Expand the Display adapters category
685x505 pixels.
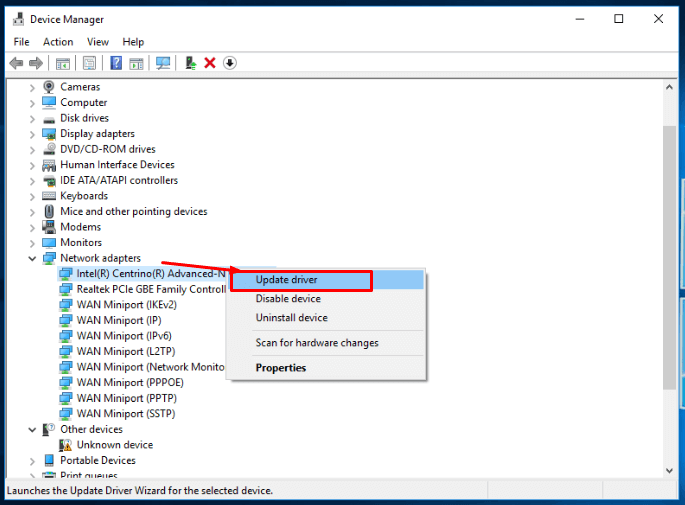pos(33,134)
